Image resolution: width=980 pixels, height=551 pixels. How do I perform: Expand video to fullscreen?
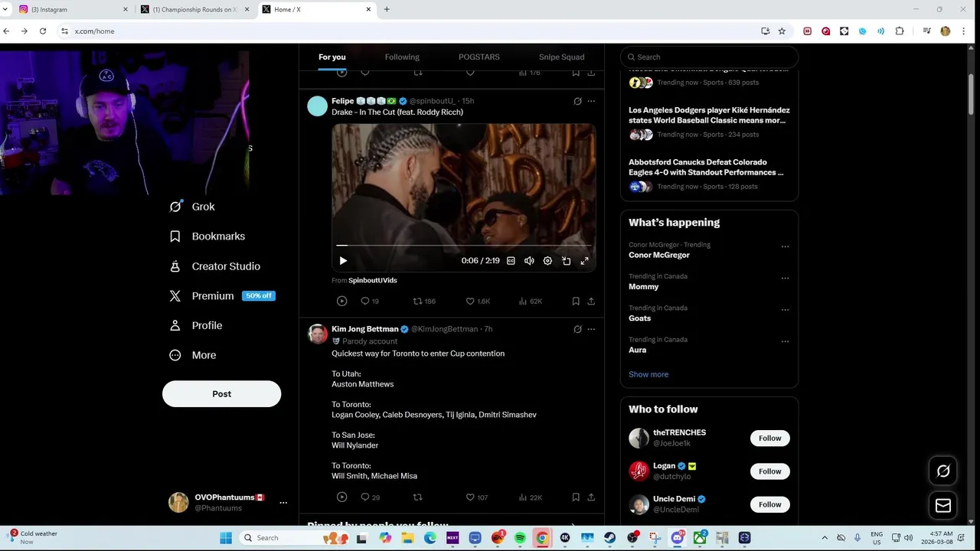(x=584, y=261)
